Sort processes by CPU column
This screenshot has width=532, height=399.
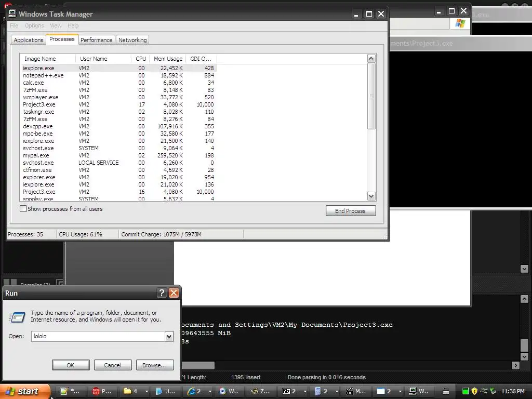[140, 59]
